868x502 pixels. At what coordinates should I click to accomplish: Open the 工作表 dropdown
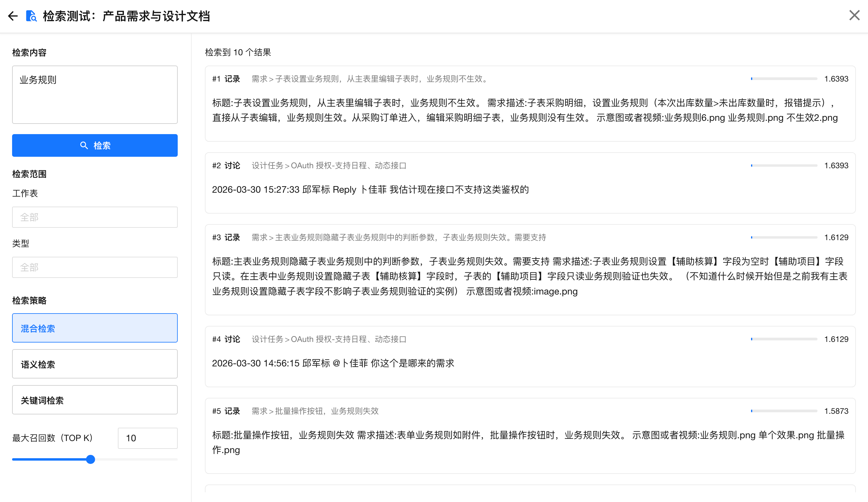(x=95, y=217)
